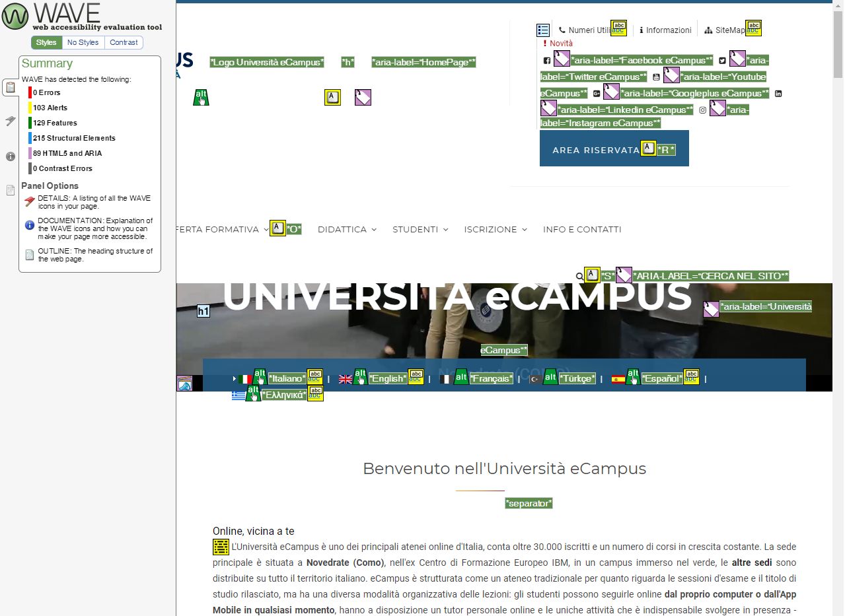Viewport: 845px width, 616px height.
Task: Click the linked-image alt icon before Italiano
Action: click(260, 376)
